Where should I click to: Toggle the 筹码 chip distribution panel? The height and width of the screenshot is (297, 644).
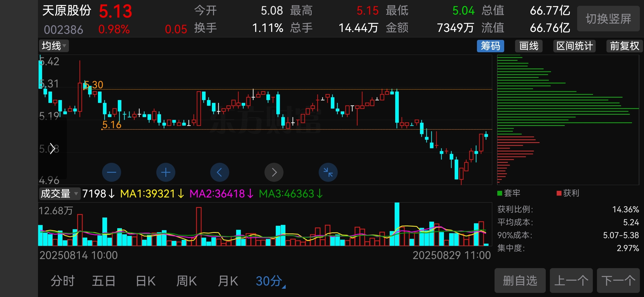[x=490, y=46]
